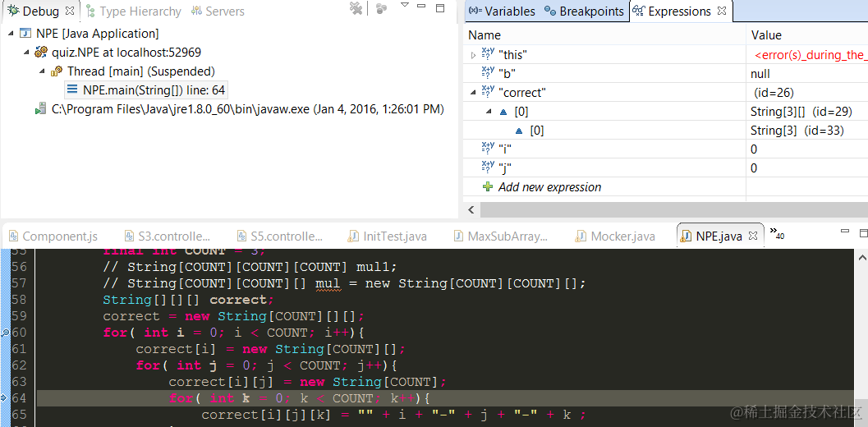Click code line 63 correct[i][j] assignment

pyautogui.click(x=307, y=382)
